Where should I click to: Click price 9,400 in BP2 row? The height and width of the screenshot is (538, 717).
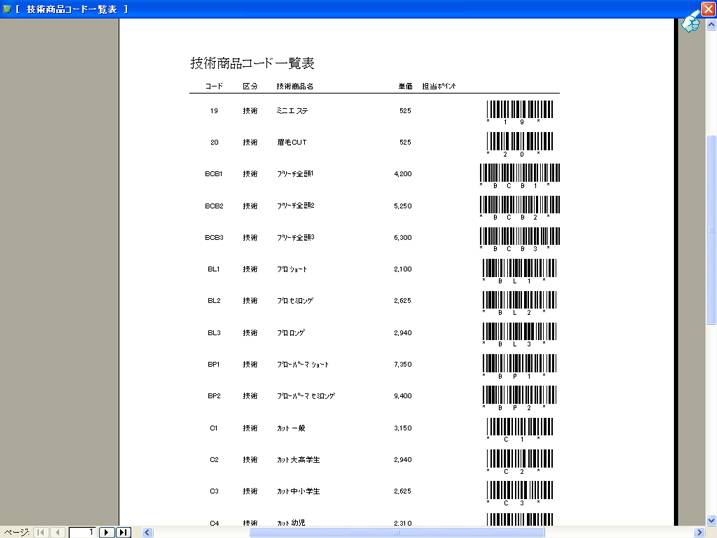(x=402, y=395)
